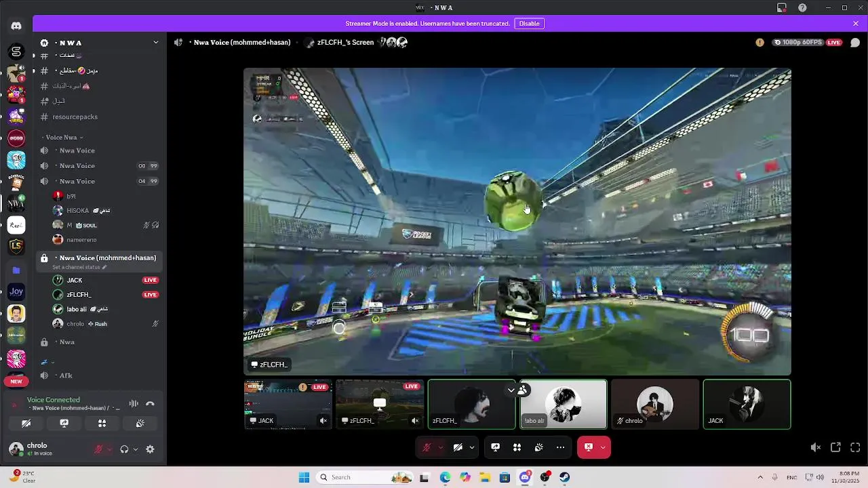Image resolution: width=868 pixels, height=488 pixels.
Task: Disconnect from voice using hang-up icon
Action: tap(150, 404)
